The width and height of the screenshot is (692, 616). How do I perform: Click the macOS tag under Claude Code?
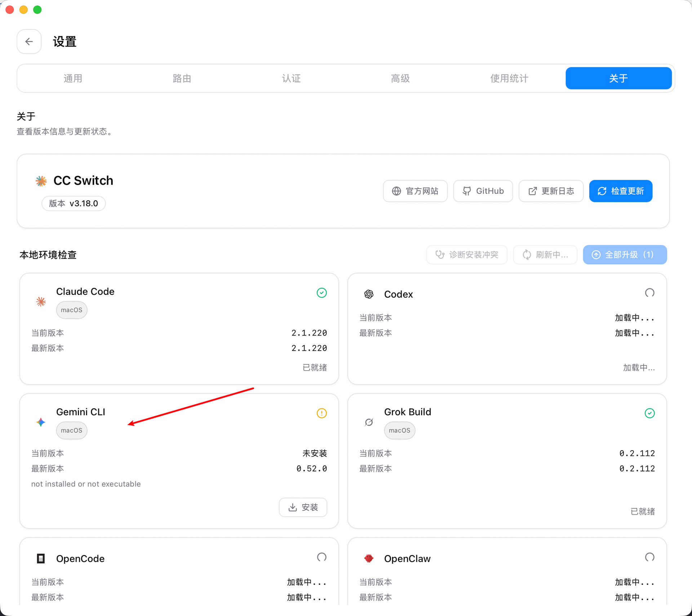(71, 310)
